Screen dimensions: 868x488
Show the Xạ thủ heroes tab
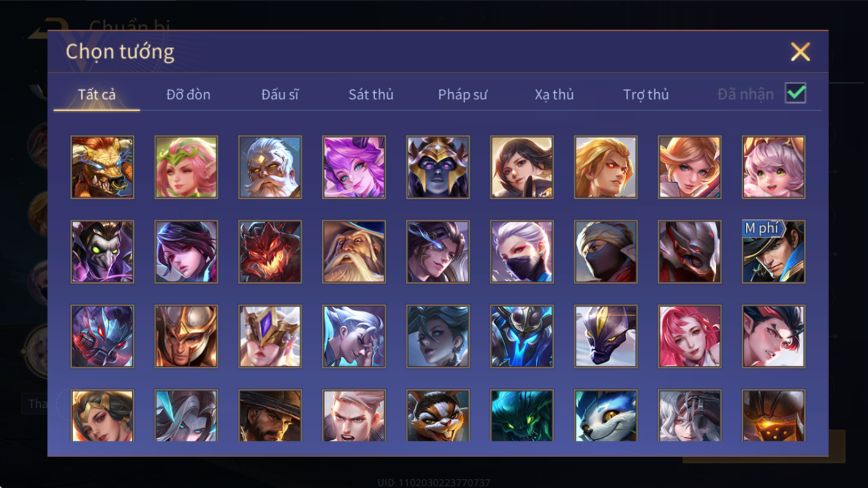(554, 95)
